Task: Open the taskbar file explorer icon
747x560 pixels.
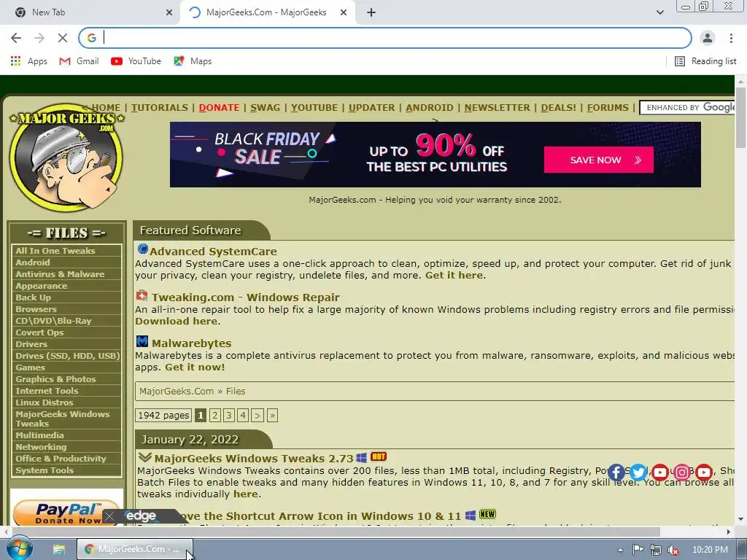Action: coord(58,550)
